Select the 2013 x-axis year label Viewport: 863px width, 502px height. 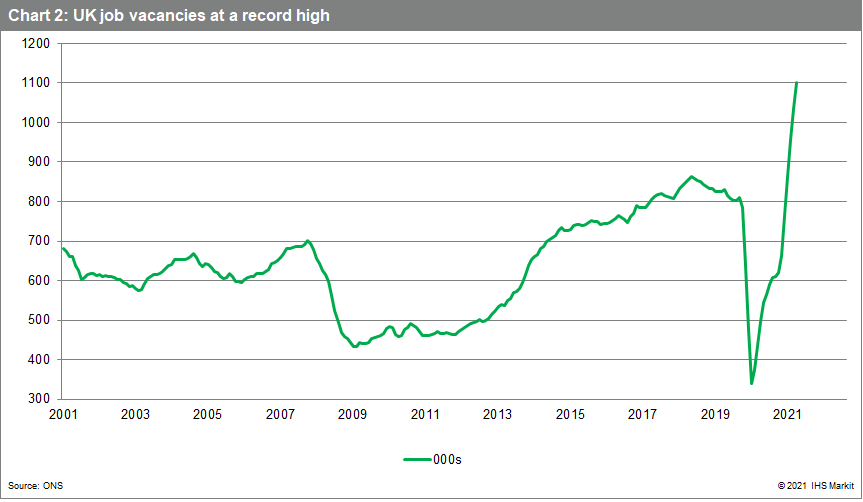point(497,414)
